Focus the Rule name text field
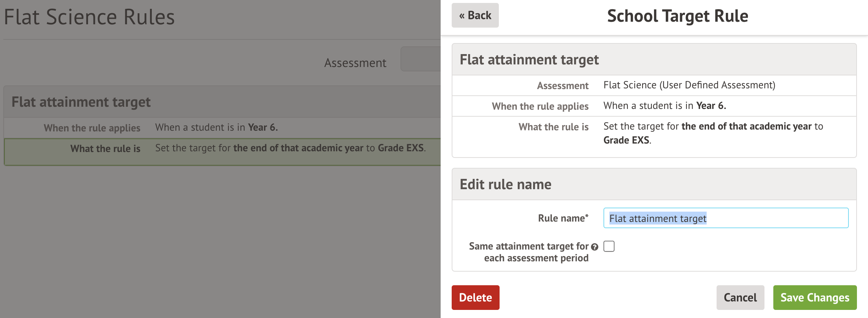Screen dimensions: 868x318 [x=726, y=218]
